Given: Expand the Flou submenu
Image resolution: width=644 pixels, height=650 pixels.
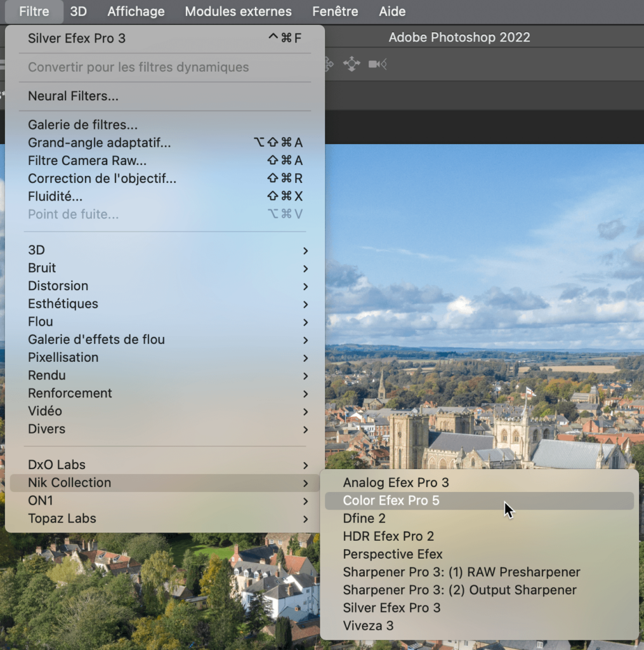Looking at the screenshot, I should (164, 322).
